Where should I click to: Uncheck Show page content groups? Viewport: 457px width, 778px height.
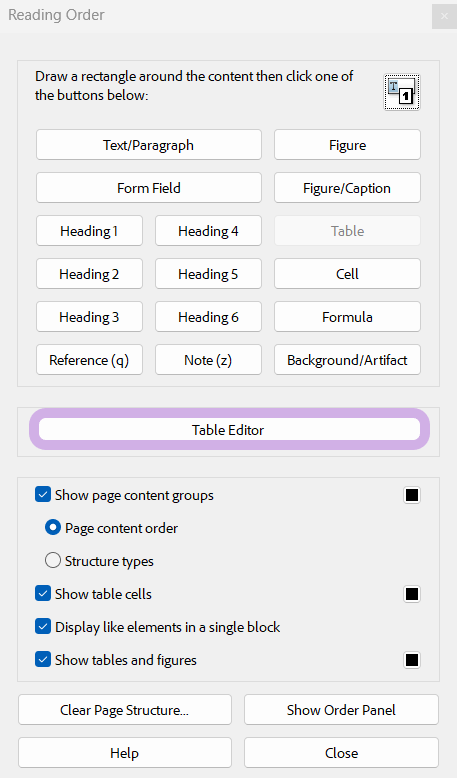[43, 495]
